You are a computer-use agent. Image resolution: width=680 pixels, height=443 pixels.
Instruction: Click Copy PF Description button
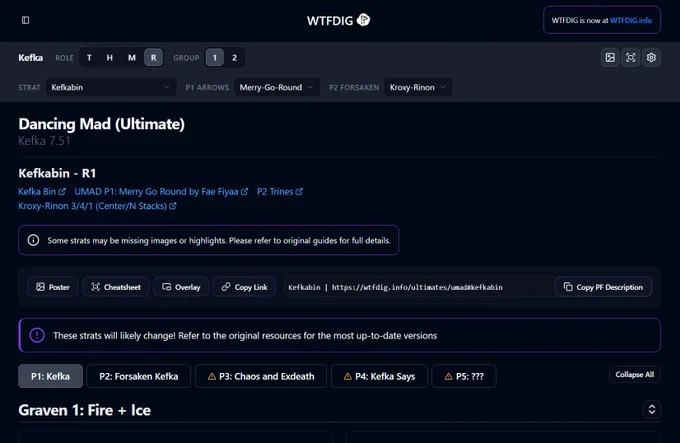(603, 287)
